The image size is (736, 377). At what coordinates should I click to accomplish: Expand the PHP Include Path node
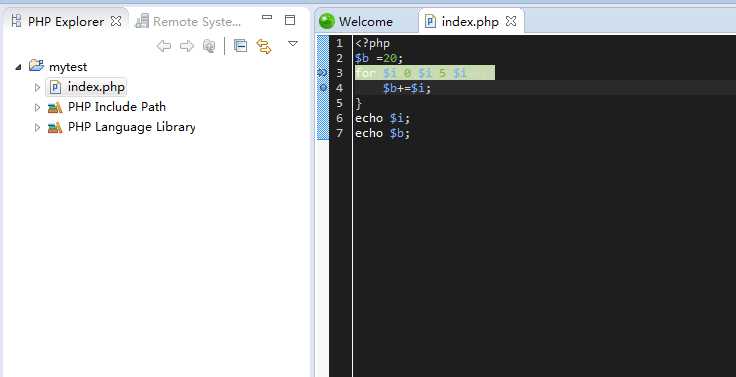[38, 107]
